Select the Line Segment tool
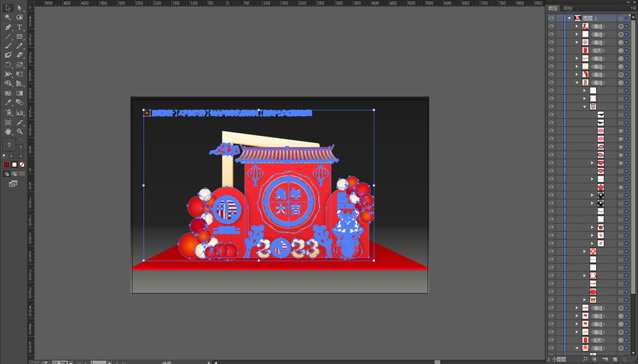Image resolution: width=638 pixels, height=364 pixels. (8, 37)
